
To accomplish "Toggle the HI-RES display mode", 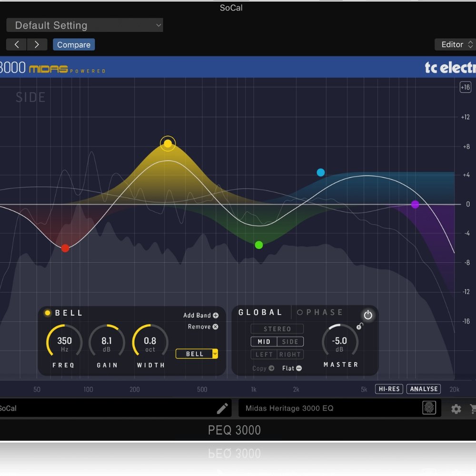I will (388, 389).
